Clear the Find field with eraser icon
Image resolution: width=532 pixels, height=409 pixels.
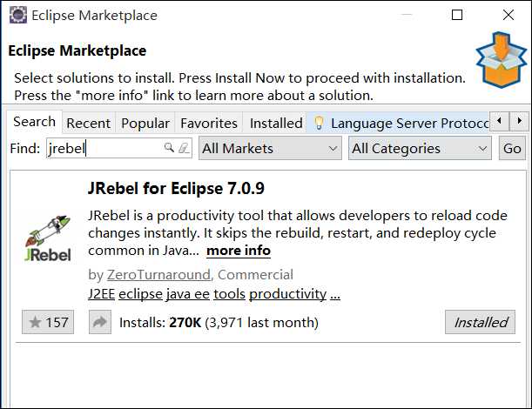pos(184,148)
